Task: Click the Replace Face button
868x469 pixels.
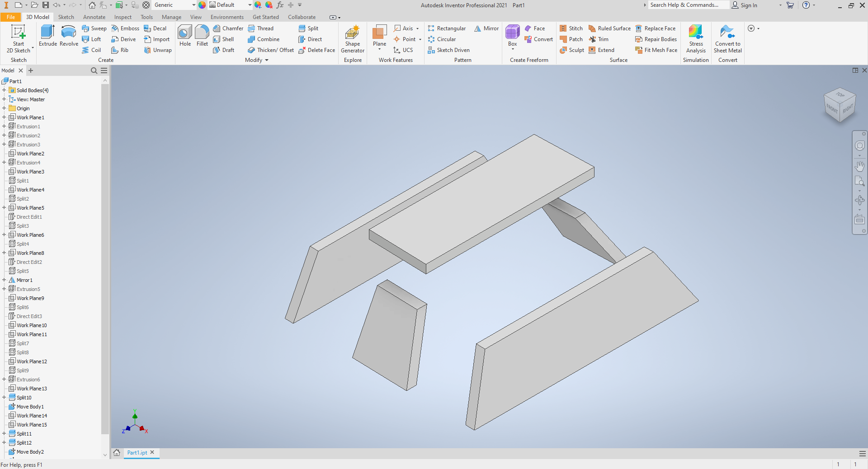Action: click(655, 28)
